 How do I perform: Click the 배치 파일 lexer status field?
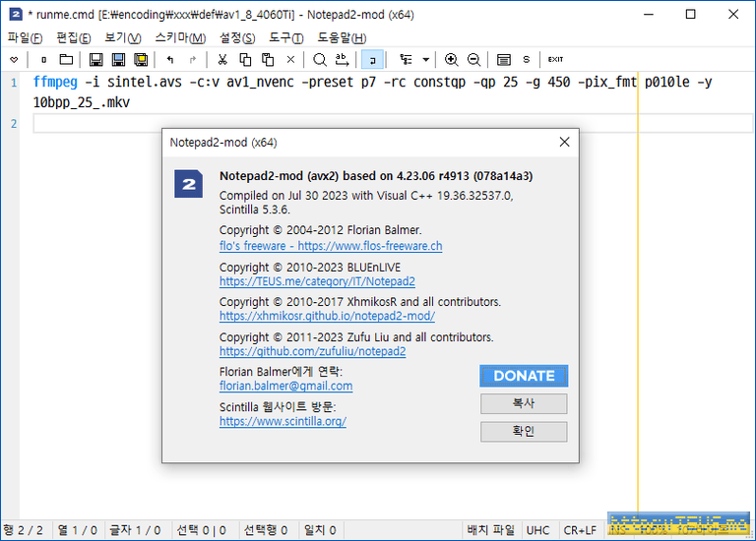coord(491,530)
